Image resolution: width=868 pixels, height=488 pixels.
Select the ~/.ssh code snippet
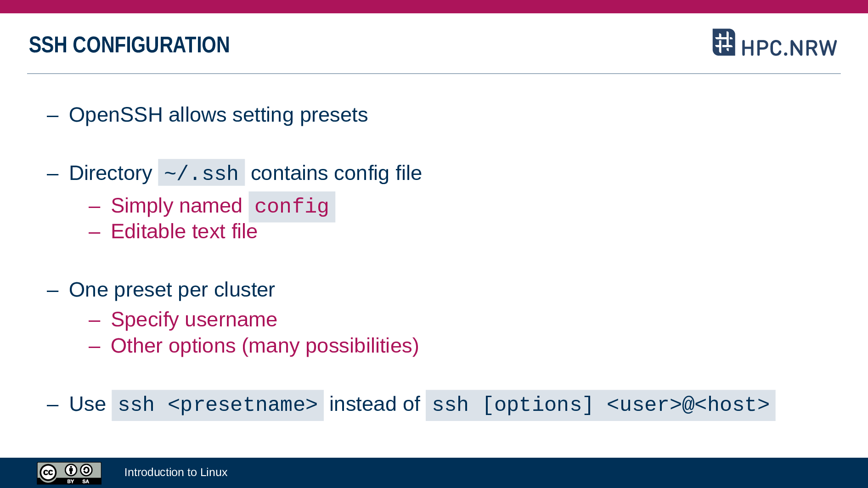[201, 173]
